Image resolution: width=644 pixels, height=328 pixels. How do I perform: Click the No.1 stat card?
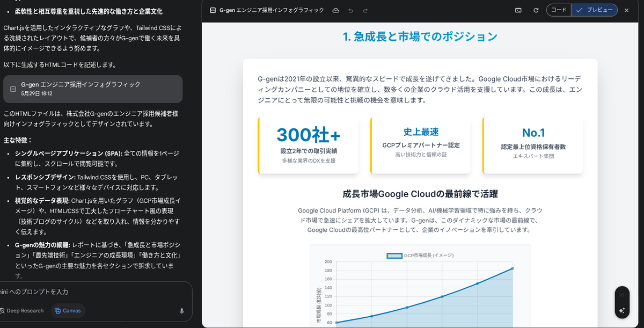(533, 145)
